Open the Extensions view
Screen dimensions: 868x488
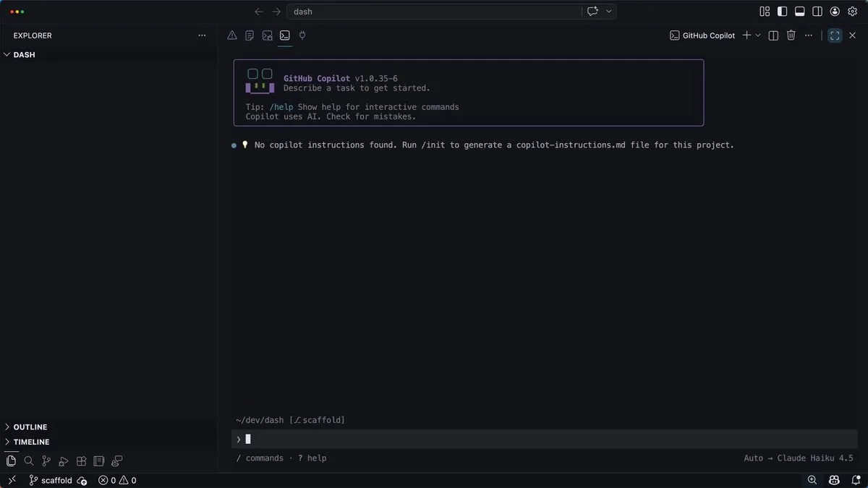pos(81,461)
